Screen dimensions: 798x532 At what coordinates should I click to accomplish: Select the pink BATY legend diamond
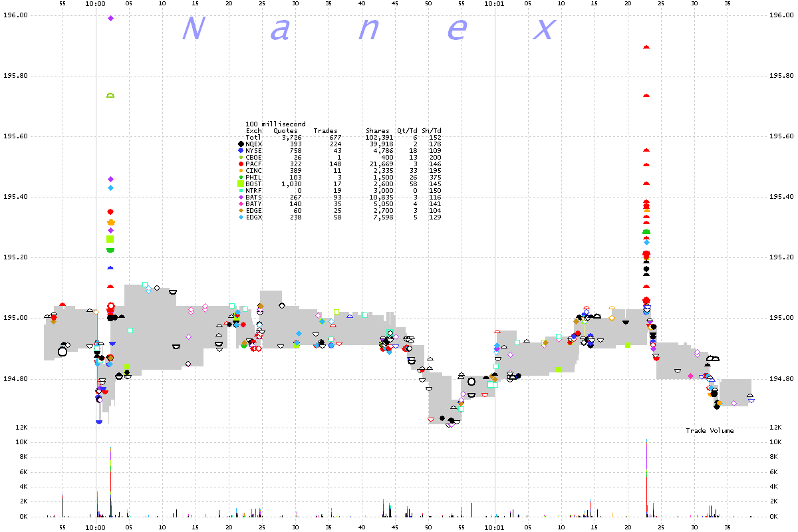point(240,203)
